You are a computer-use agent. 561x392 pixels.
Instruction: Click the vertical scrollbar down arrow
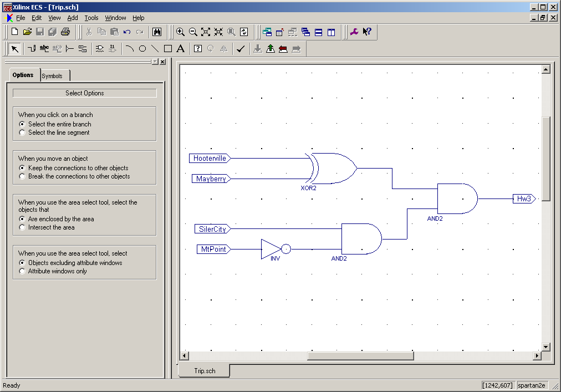click(x=545, y=347)
